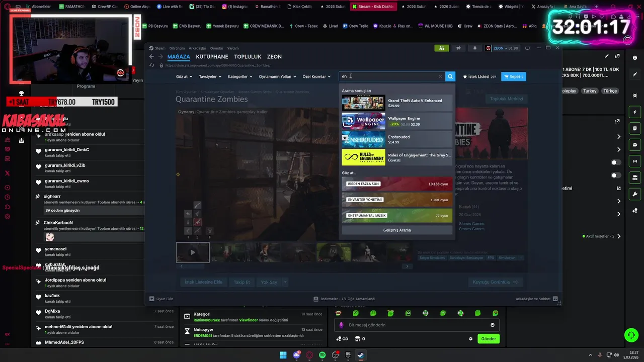Expand the Tavsiyeler dropdown
Screen dimensions: 644x362
coord(210,76)
